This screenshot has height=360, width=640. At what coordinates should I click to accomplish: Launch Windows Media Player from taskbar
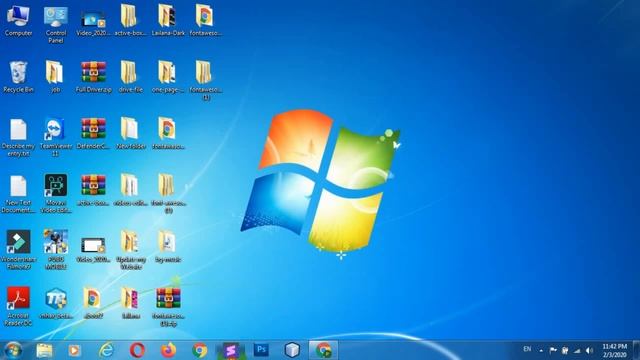tap(74, 350)
